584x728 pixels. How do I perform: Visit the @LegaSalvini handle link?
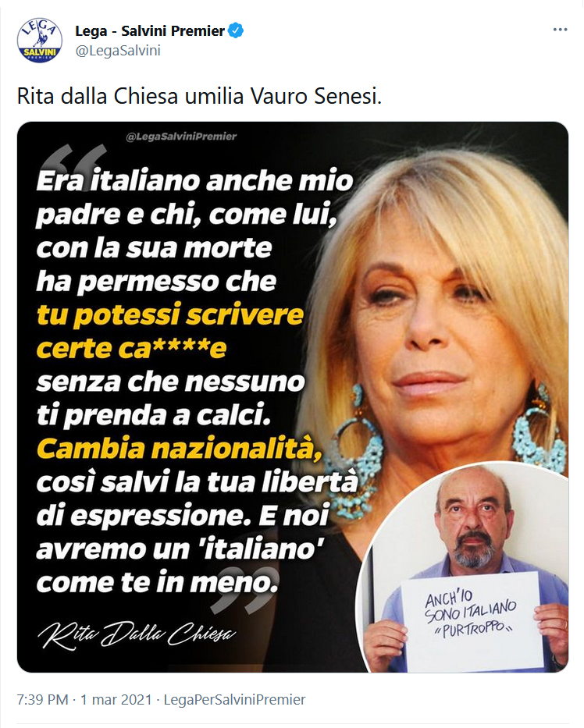click(x=118, y=50)
